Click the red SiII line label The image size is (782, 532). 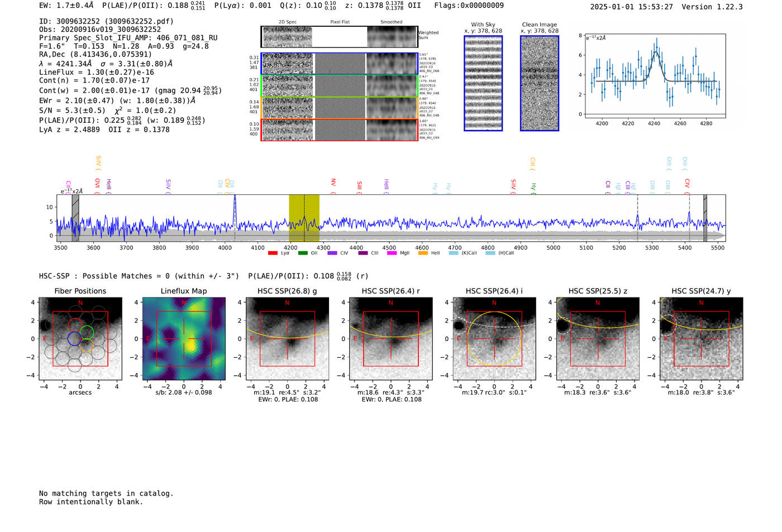coord(359,185)
